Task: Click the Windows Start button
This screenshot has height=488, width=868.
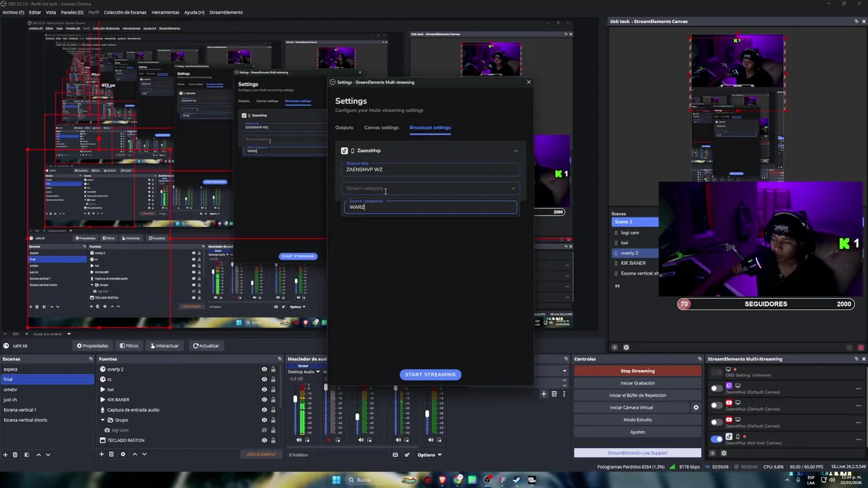Action: coord(336,480)
